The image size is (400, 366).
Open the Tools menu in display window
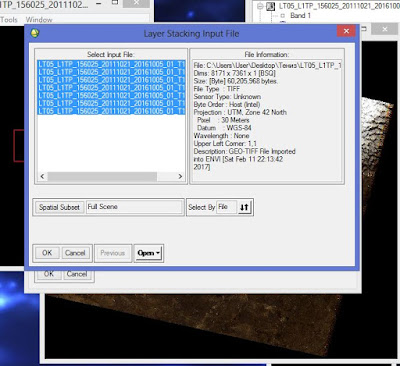coord(9,20)
